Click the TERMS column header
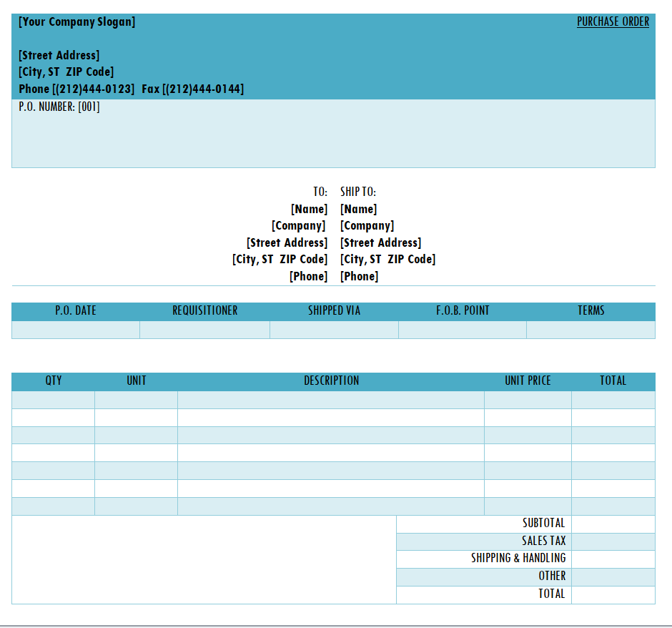The image size is (672, 628). pyautogui.click(x=591, y=311)
